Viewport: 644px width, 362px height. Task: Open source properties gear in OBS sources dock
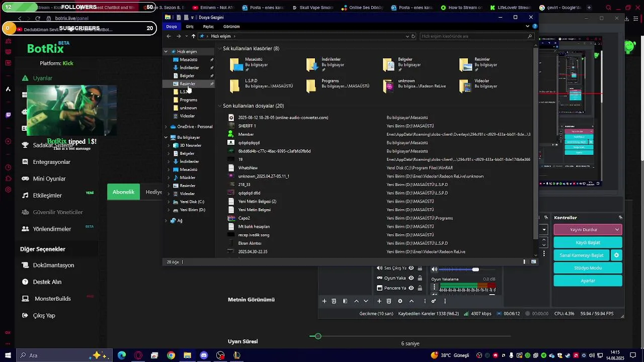click(400, 301)
